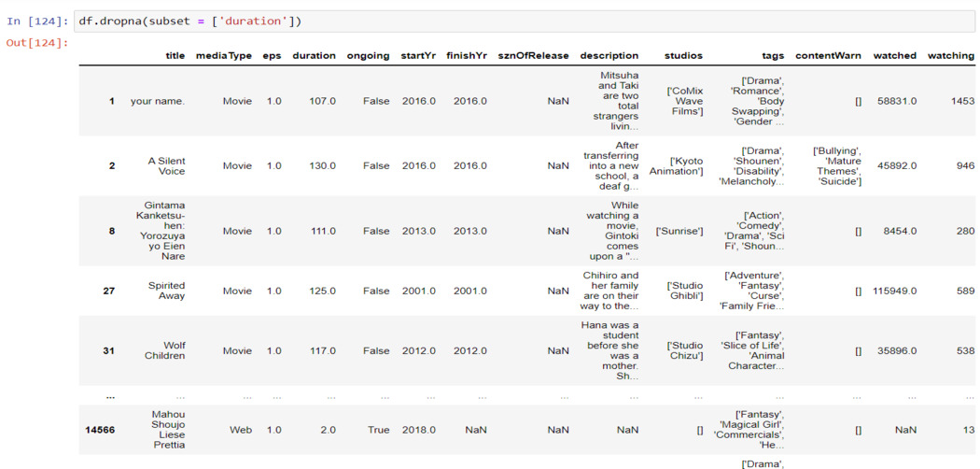This screenshot has width=980, height=469.
Task: Click the 'mediaType' column header
Action: point(223,56)
